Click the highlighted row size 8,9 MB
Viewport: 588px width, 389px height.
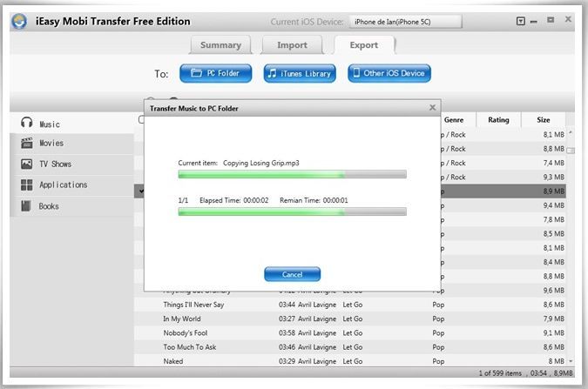tap(553, 191)
